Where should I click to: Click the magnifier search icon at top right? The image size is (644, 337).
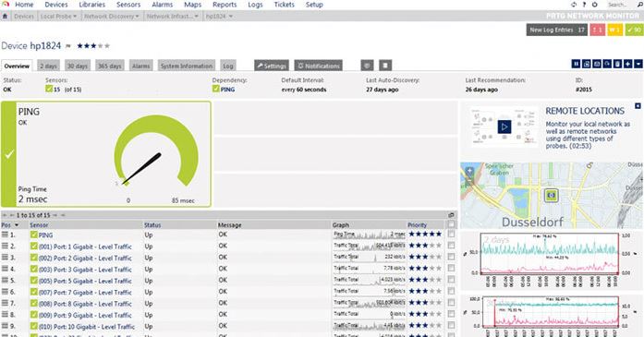click(x=639, y=5)
